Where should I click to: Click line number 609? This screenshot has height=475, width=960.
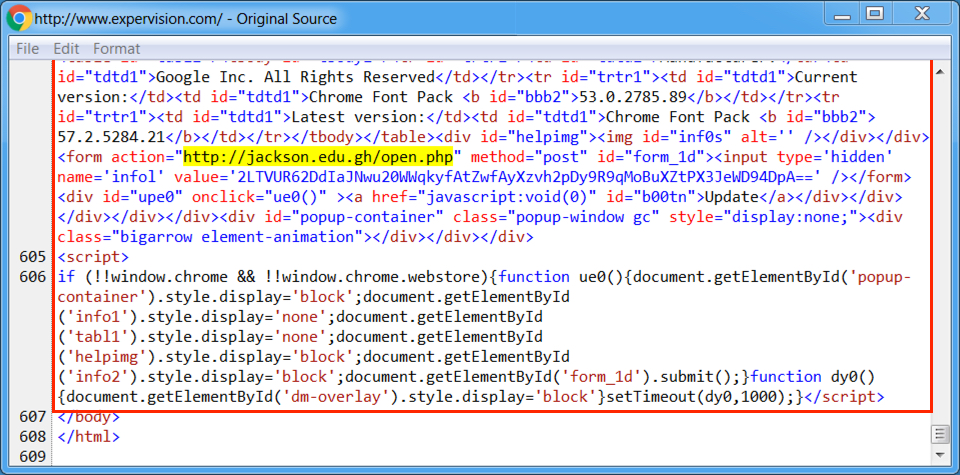coord(32,457)
